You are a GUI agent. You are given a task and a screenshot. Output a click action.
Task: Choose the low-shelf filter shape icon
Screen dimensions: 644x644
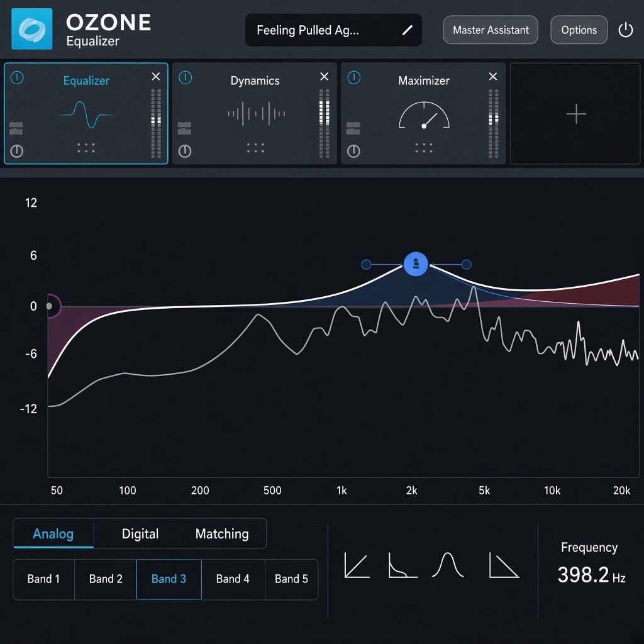pos(402,565)
